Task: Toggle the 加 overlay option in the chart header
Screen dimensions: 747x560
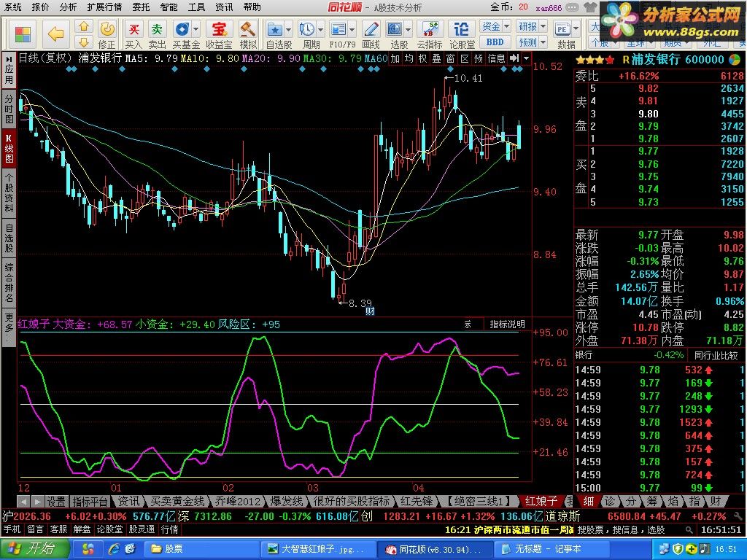Action: coord(395,58)
